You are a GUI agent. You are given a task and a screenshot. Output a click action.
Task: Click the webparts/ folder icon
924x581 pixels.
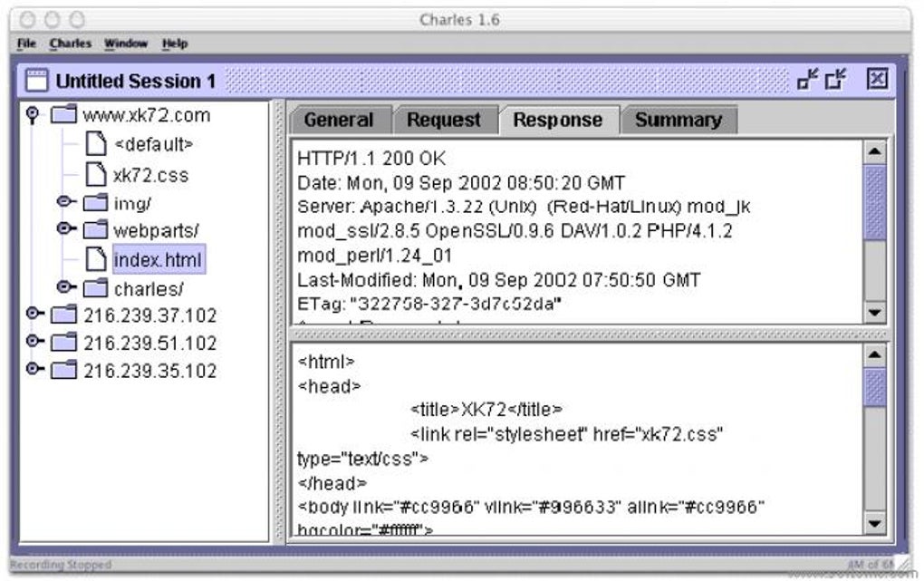[95, 230]
